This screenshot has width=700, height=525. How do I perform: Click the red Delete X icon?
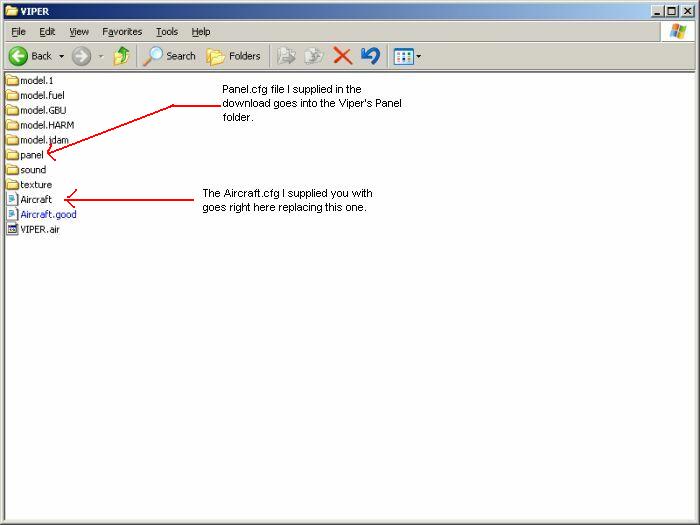coord(342,56)
